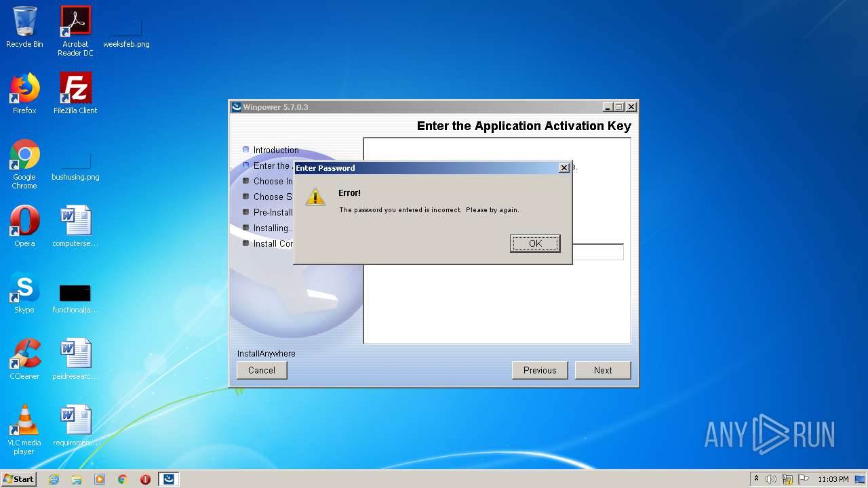Click the activation key input field
The height and width of the screenshot is (488, 868).
(597, 252)
